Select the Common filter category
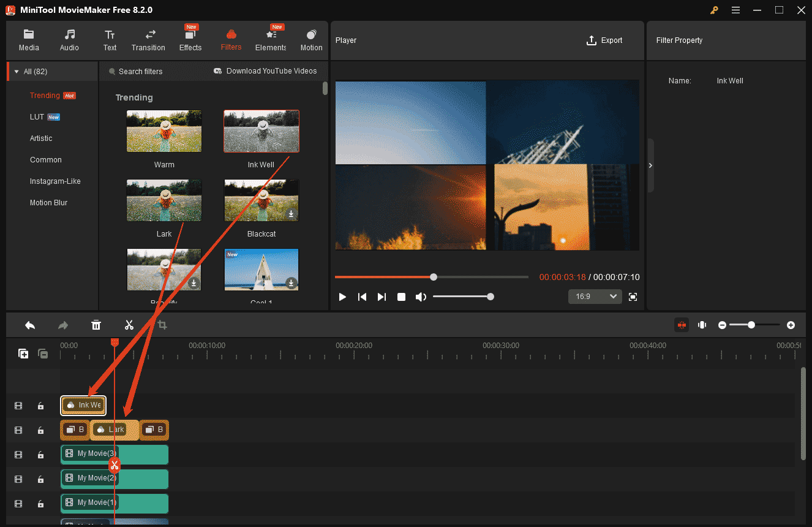 (x=46, y=160)
